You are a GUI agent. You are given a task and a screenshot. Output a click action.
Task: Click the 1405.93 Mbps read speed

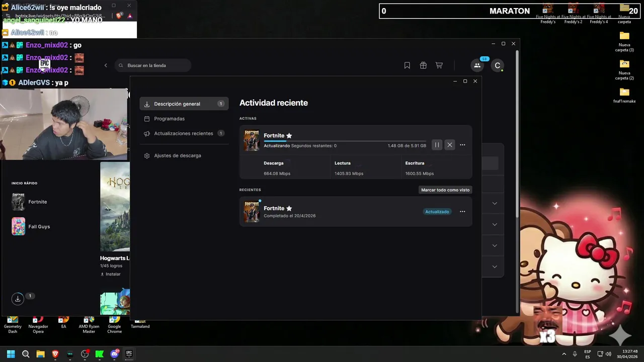(x=349, y=173)
